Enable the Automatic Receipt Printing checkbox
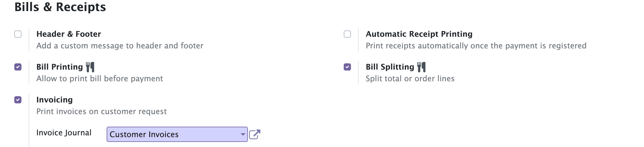Image resolution: width=644 pixels, height=147 pixels. pos(347,34)
